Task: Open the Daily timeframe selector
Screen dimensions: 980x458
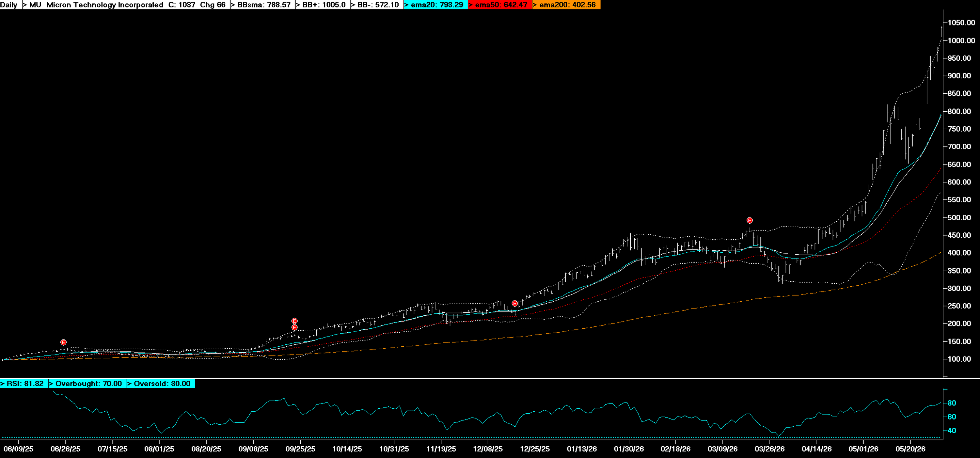Action: [9, 5]
